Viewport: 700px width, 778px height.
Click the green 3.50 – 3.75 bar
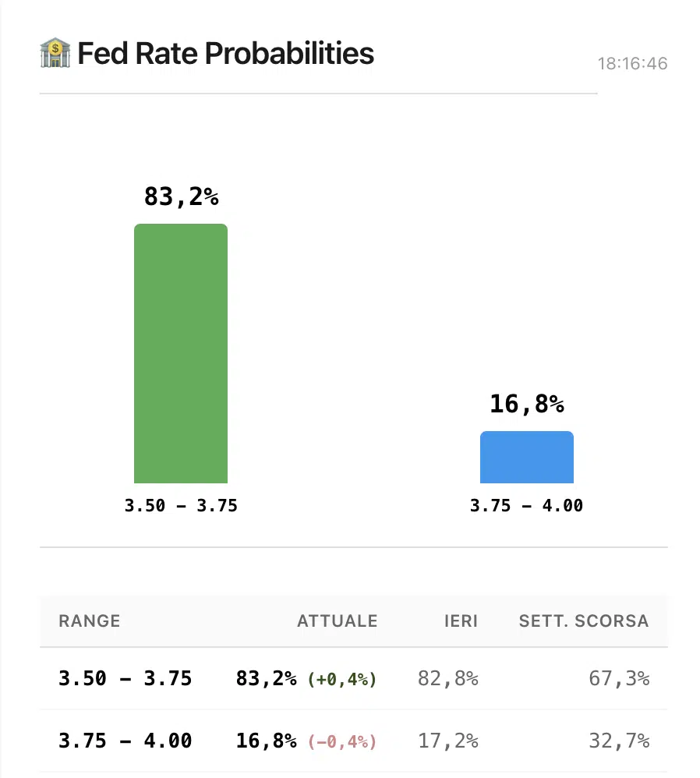tap(181, 354)
